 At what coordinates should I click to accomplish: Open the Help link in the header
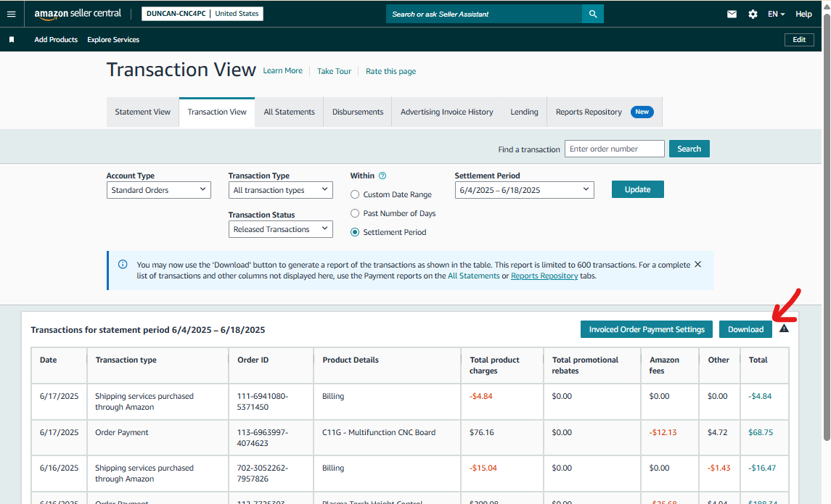tap(803, 15)
